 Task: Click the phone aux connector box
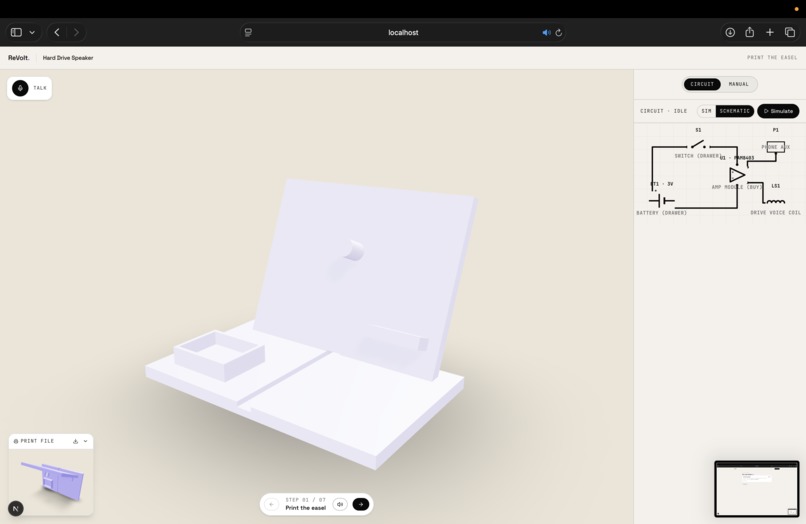pyautogui.click(x=776, y=147)
